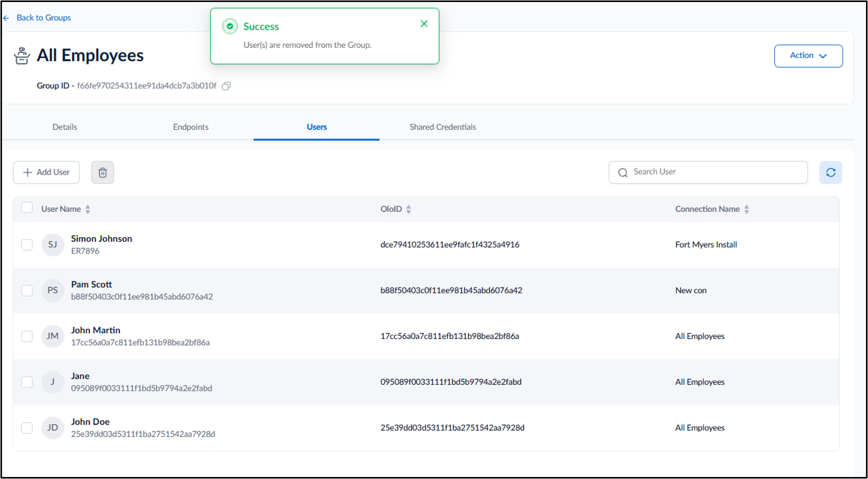This screenshot has height=479, width=868.
Task: Click the JM avatar for John Martin
Action: [52, 336]
